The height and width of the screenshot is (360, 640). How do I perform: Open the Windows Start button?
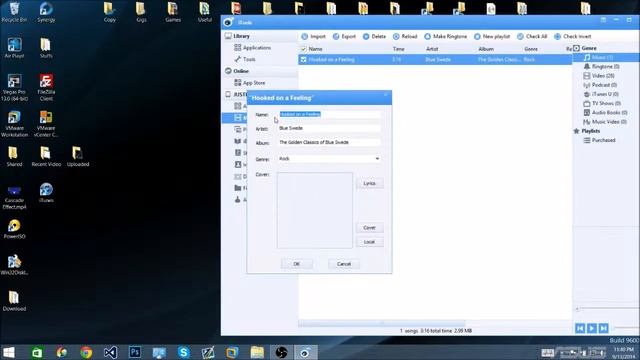[9, 352]
